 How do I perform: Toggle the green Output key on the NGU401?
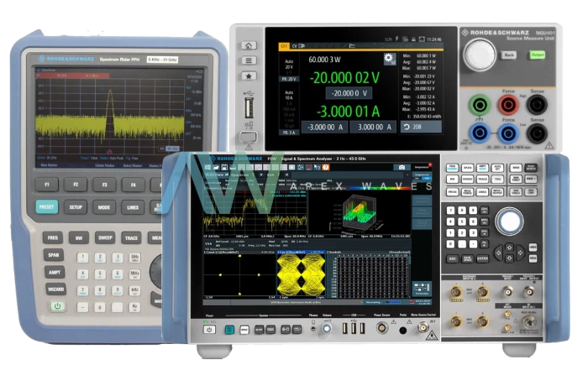click(x=538, y=55)
